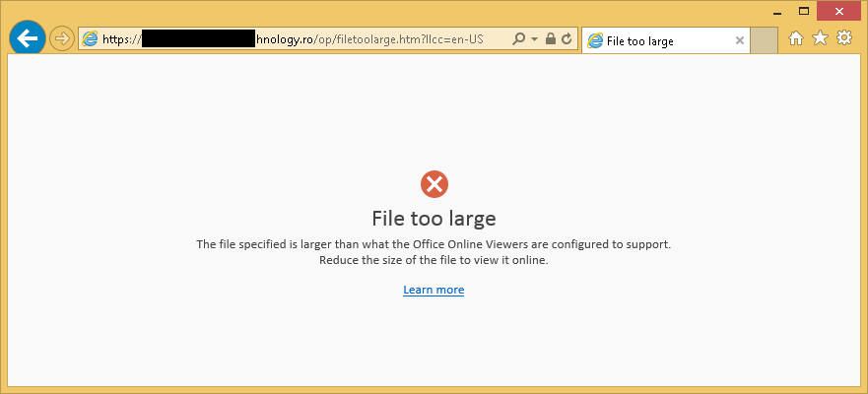Click the Search magnifier in address bar
Screen dimensions: 868x394
click(518, 38)
